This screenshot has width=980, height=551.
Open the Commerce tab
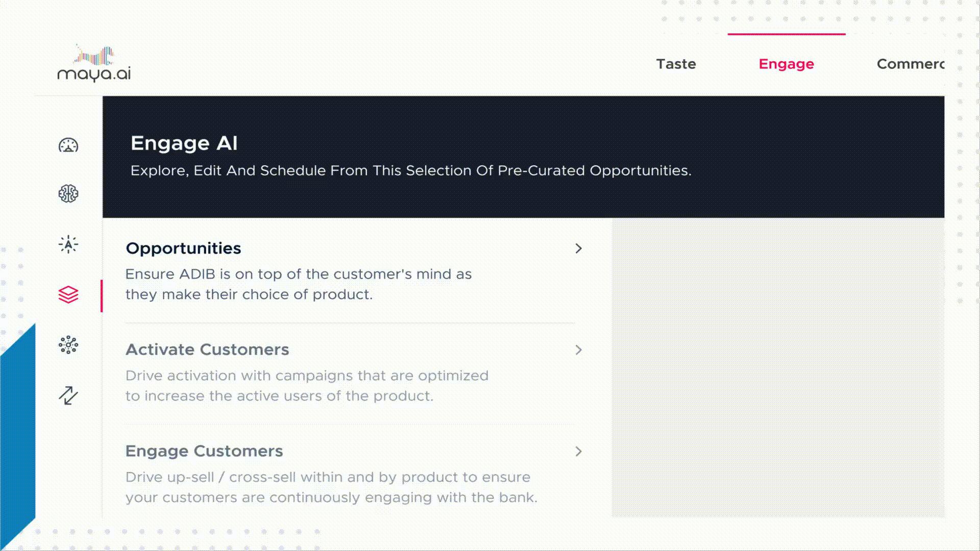[914, 64]
